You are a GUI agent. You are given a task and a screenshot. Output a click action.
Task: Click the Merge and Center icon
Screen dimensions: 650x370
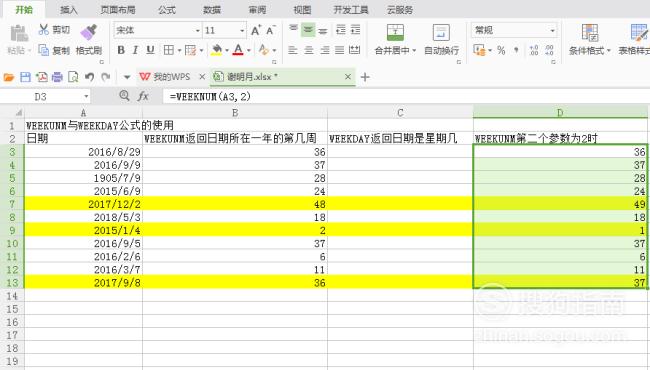pos(395,32)
